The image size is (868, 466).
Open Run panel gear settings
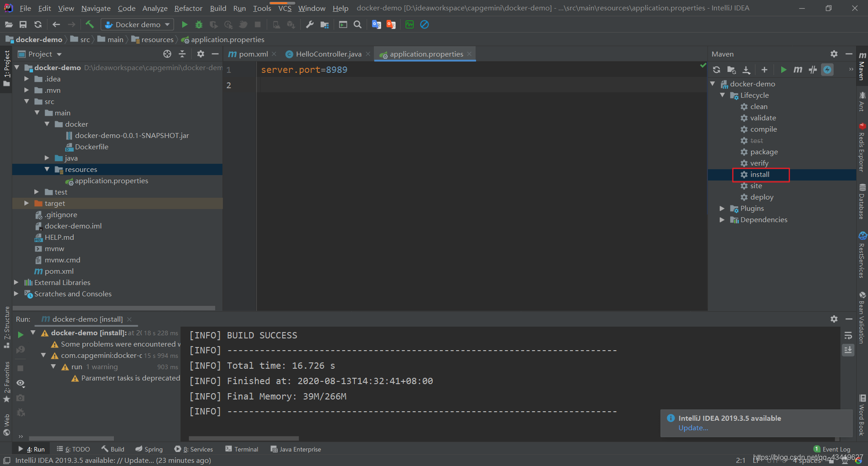pos(834,319)
